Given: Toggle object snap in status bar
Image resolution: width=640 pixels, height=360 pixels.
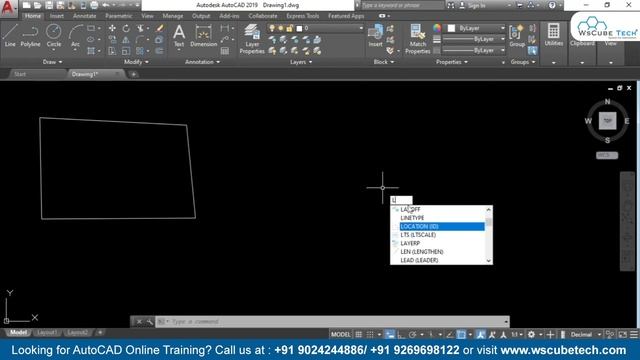Looking at the screenshot, I should (x=461, y=334).
